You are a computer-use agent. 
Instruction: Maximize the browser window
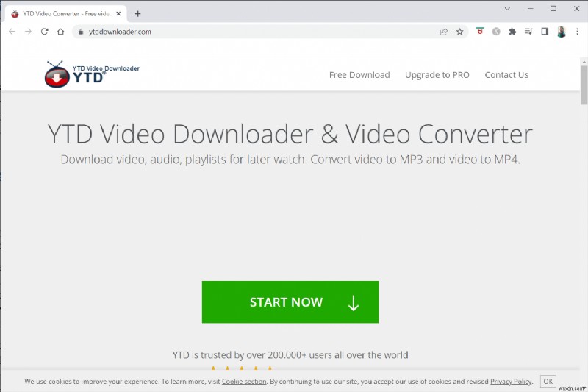[x=553, y=8]
